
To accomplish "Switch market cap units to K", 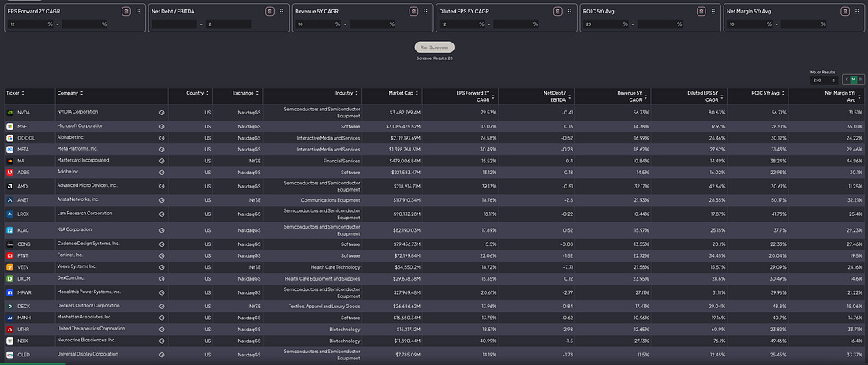I will pyautogui.click(x=847, y=80).
